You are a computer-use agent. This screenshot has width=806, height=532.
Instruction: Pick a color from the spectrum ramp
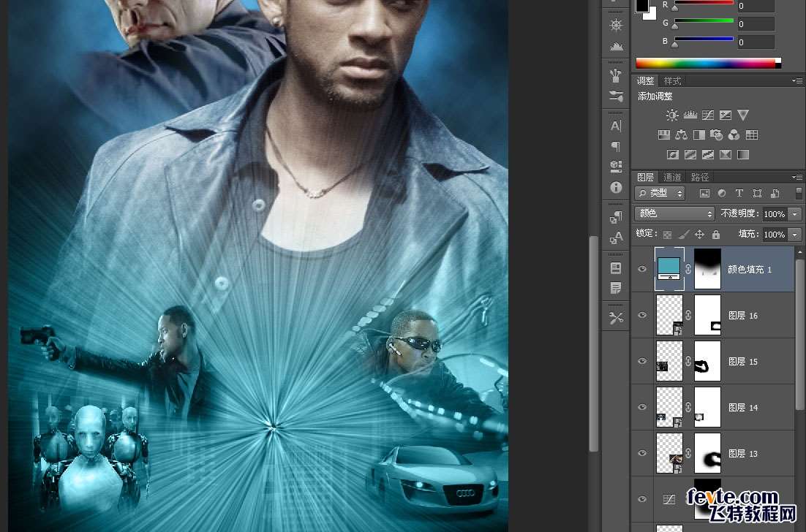tap(708, 63)
